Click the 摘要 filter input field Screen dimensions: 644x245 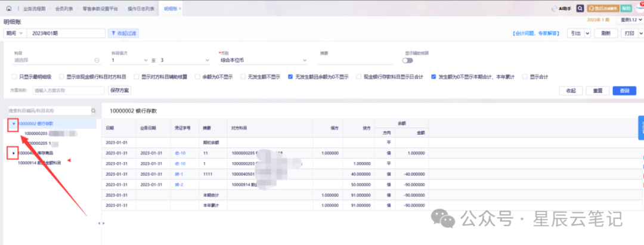tap(355, 60)
